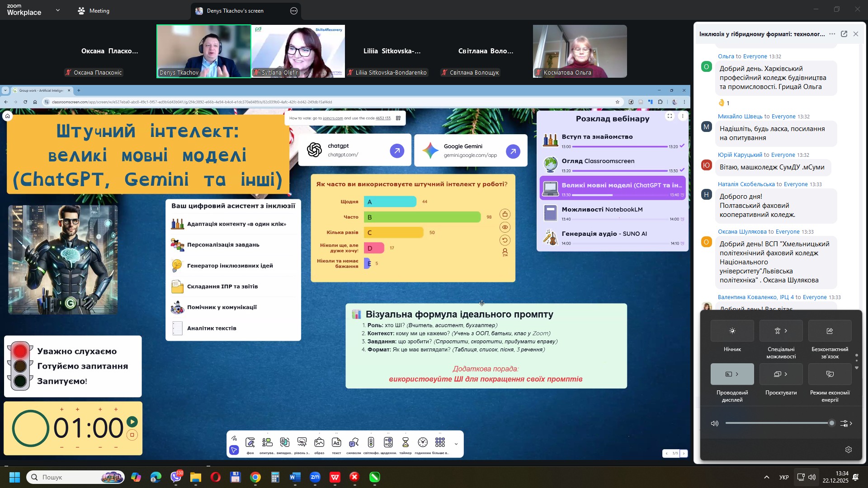Toggle poll results visibility eye icon
Image resolution: width=868 pixels, height=488 pixels.
point(505,227)
